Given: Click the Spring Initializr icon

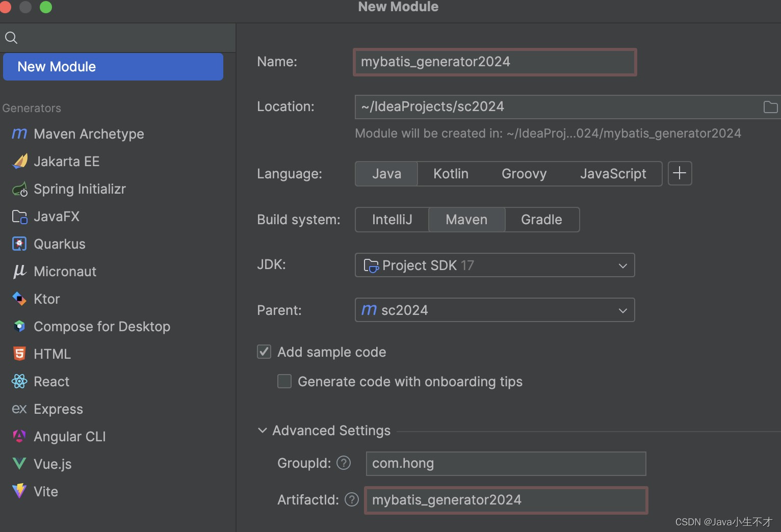Looking at the screenshot, I should tap(19, 189).
